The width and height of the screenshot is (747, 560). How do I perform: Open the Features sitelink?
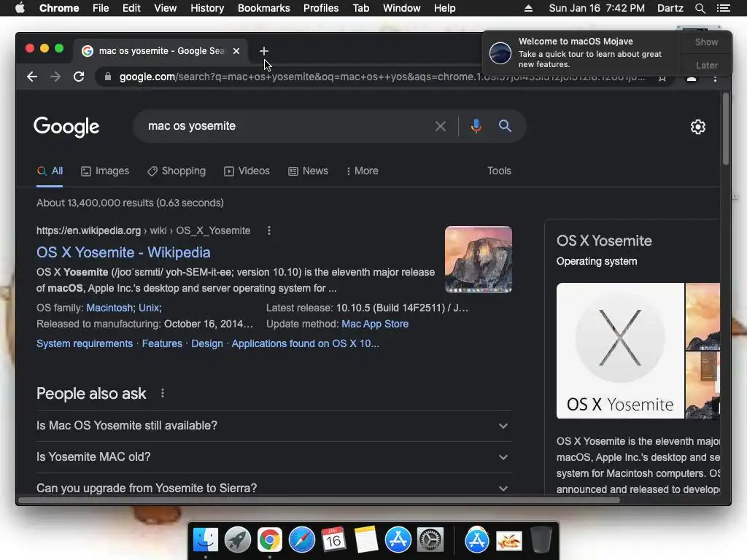point(162,344)
